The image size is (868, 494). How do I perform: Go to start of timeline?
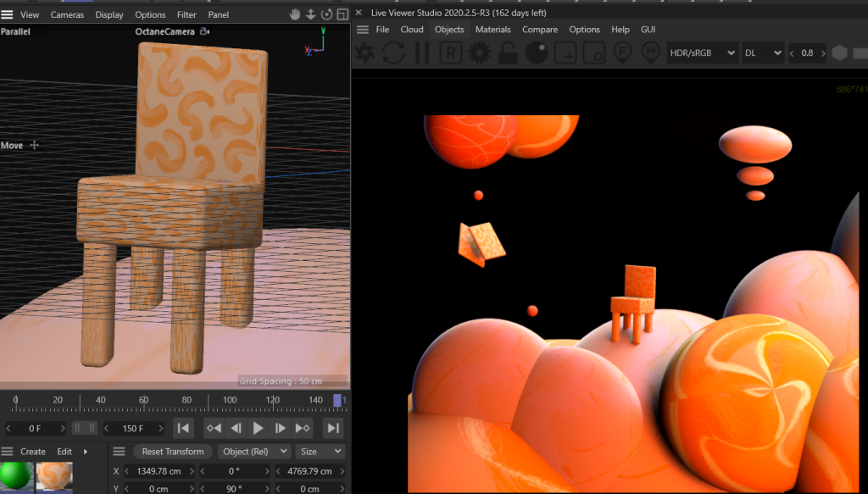point(183,428)
